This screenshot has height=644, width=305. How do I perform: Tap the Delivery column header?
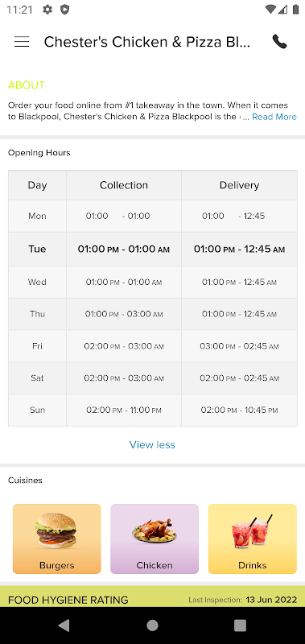tap(239, 185)
